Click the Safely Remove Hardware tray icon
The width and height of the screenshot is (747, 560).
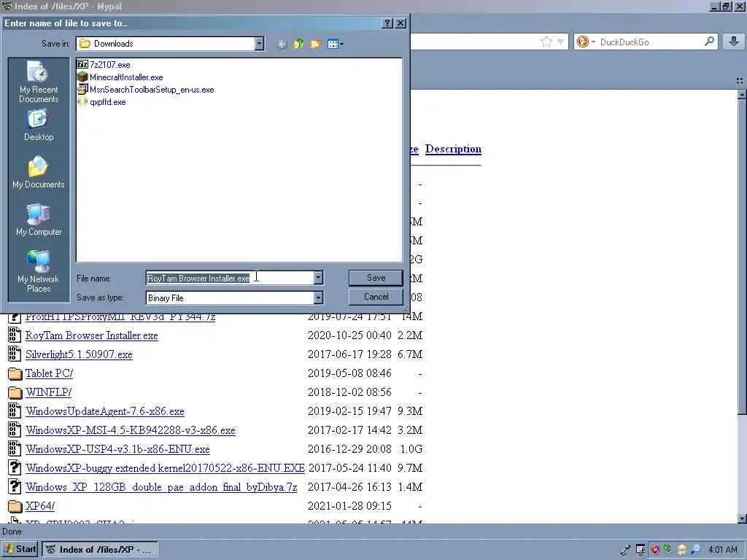(x=668, y=550)
